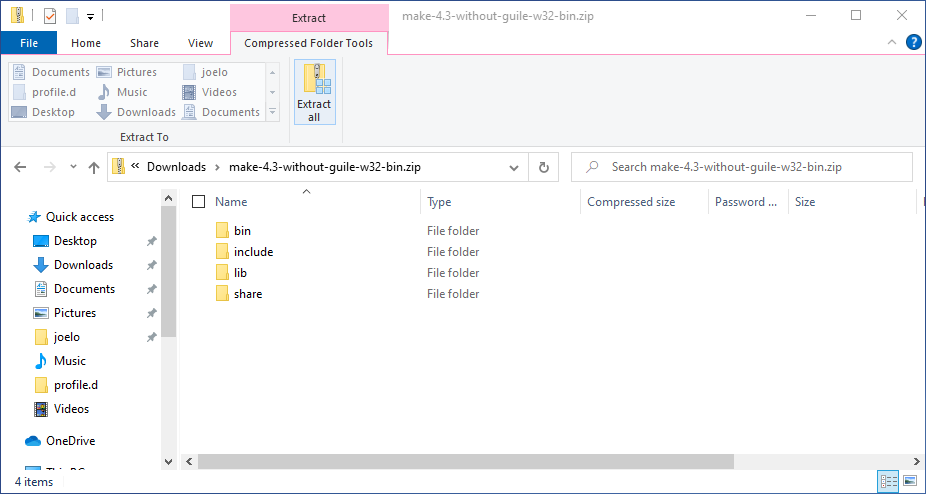Toggle the select all items checkbox
The height and width of the screenshot is (494, 926).
click(198, 202)
